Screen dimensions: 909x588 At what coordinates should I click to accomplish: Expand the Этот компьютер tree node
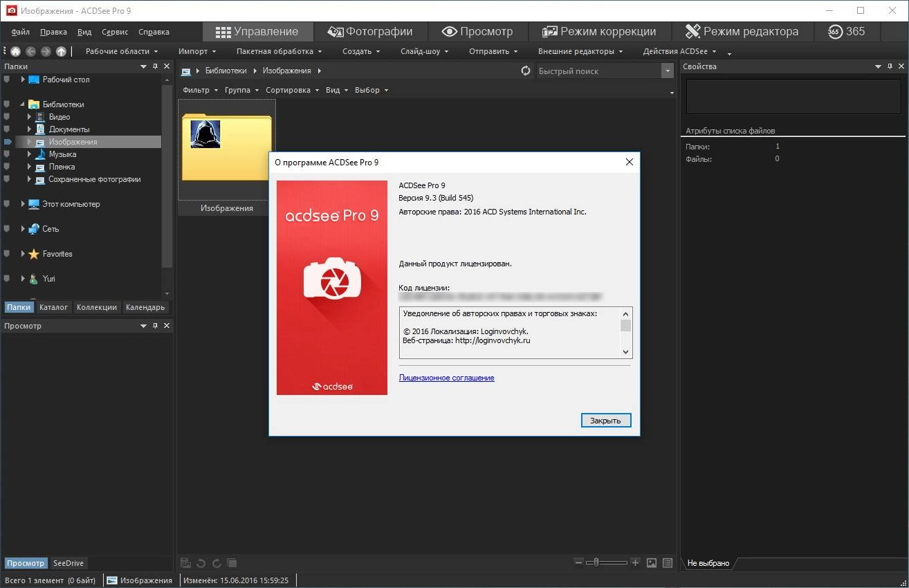point(23,204)
